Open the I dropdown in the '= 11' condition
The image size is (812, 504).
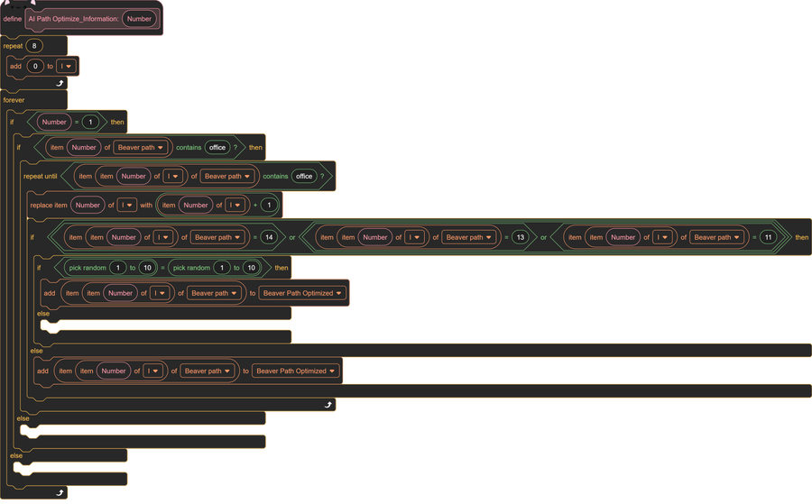pyautogui.click(x=662, y=237)
